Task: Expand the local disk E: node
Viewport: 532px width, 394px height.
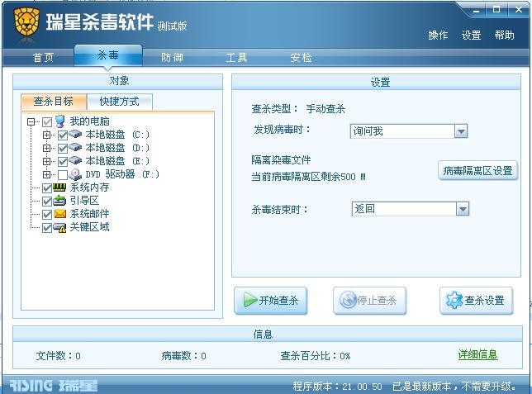Action: click(46, 161)
